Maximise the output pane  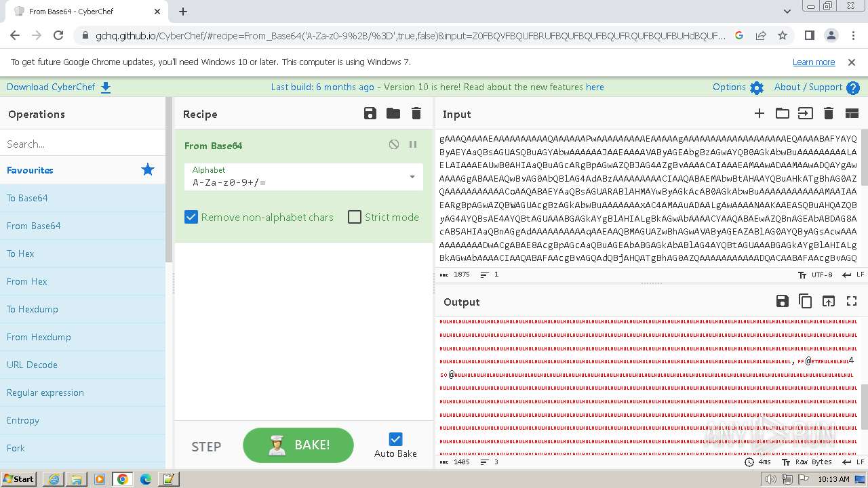[852, 301]
